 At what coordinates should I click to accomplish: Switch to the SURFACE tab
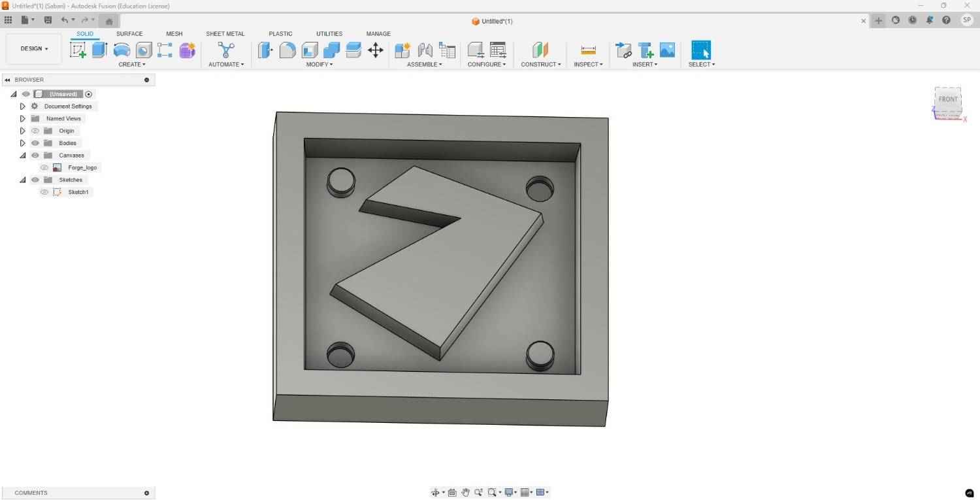[x=129, y=34]
